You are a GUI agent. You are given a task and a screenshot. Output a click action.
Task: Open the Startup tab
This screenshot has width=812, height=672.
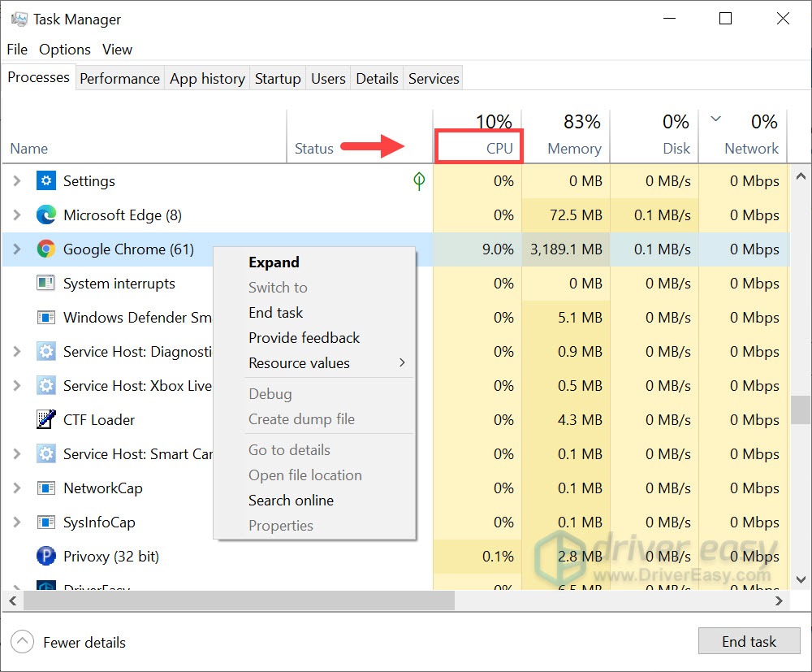278,78
